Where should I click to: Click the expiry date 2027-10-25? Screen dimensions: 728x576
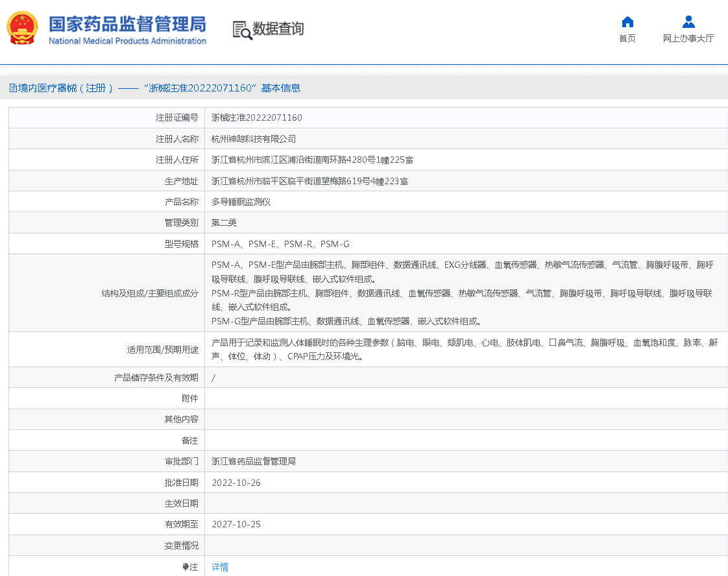pos(236,524)
